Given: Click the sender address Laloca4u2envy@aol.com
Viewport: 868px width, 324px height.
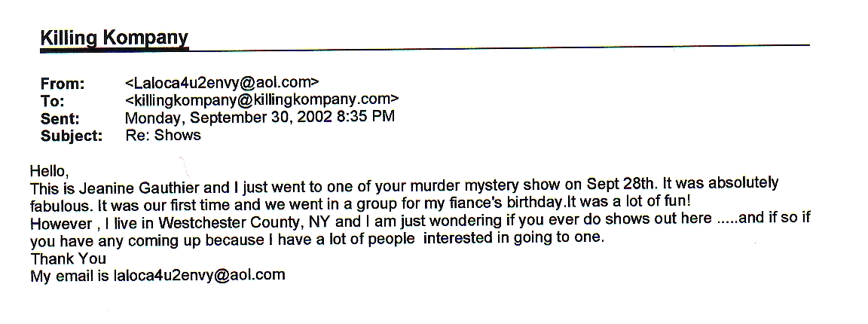Looking at the screenshot, I should (222, 83).
